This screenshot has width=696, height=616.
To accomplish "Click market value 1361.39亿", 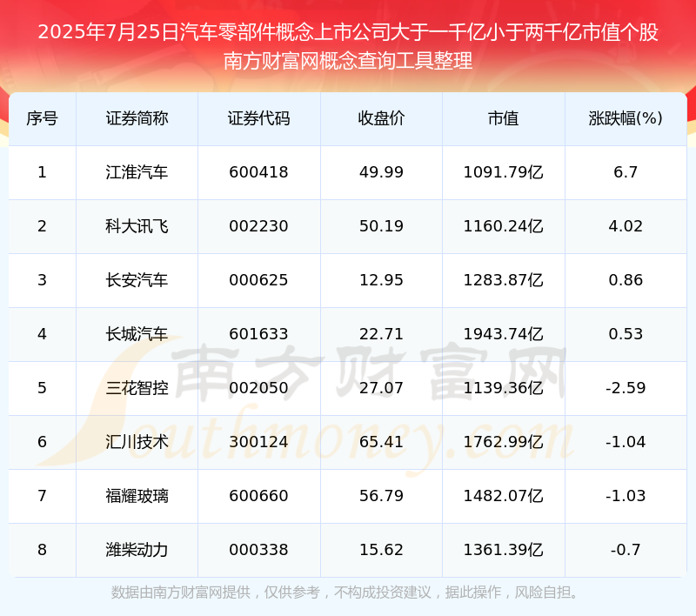I will (504, 550).
